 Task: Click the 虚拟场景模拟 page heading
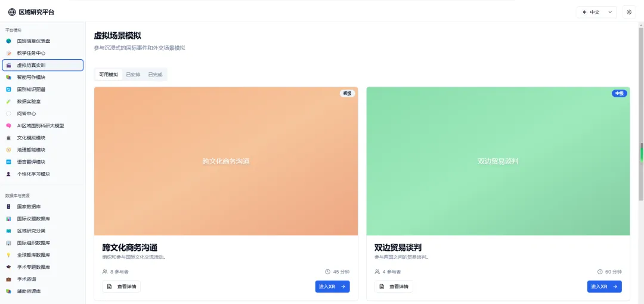118,36
